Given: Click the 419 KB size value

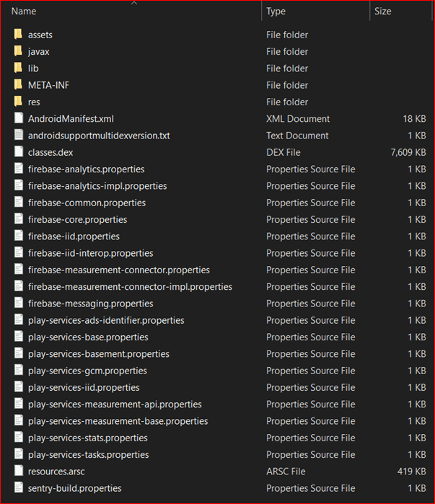Looking at the screenshot, I should coord(411,472).
